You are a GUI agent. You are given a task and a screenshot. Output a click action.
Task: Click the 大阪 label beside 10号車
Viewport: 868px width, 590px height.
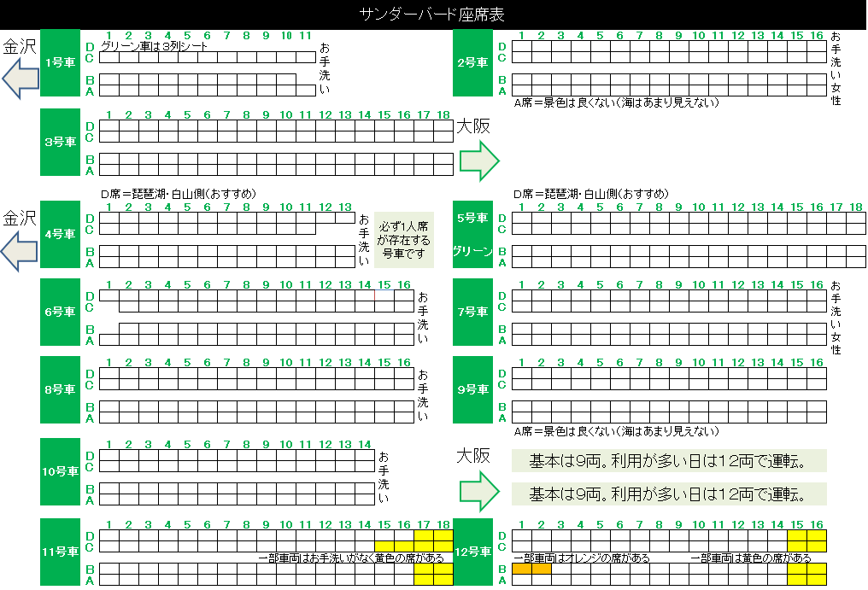click(473, 456)
